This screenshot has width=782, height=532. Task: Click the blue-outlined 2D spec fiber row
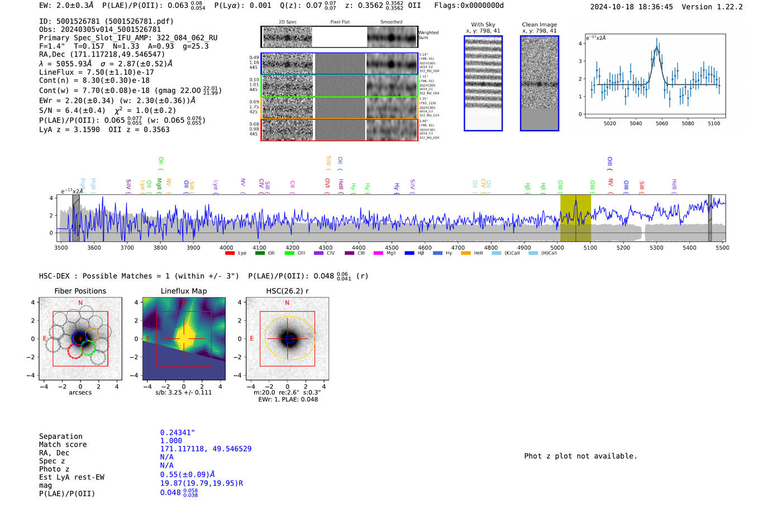coord(340,64)
